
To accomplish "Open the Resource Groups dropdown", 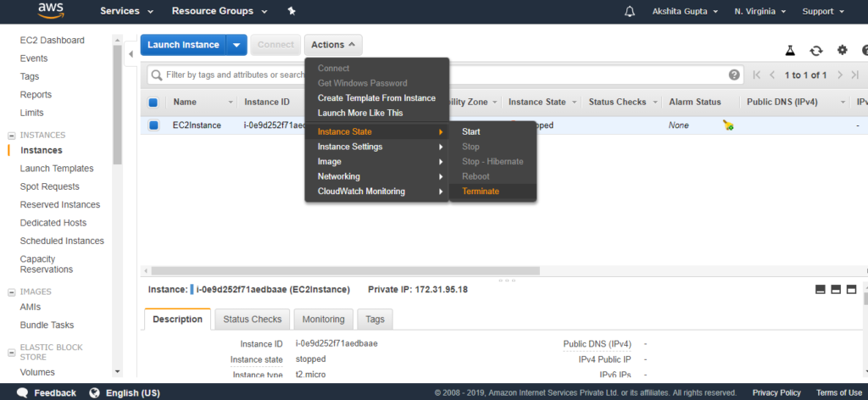I will (x=220, y=11).
